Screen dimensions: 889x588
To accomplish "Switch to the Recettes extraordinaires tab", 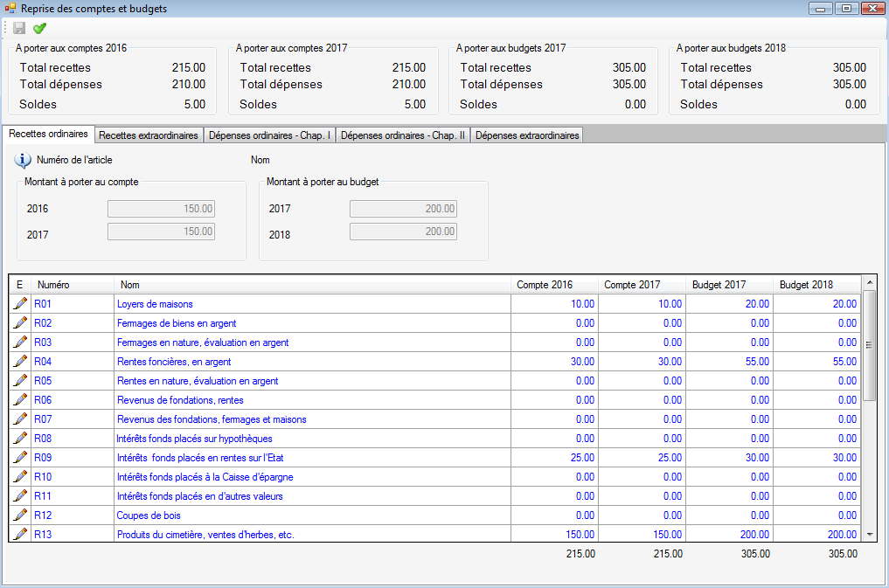I will click(149, 135).
